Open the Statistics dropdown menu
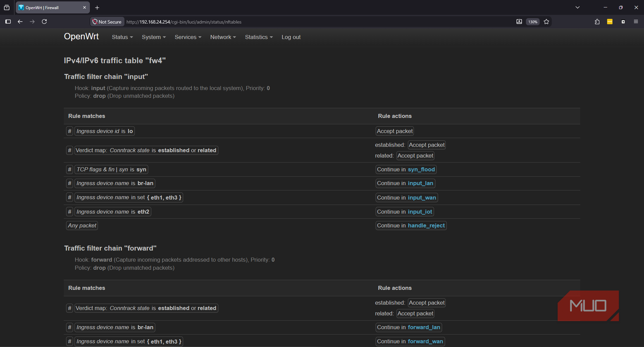644x347 pixels. [259, 37]
